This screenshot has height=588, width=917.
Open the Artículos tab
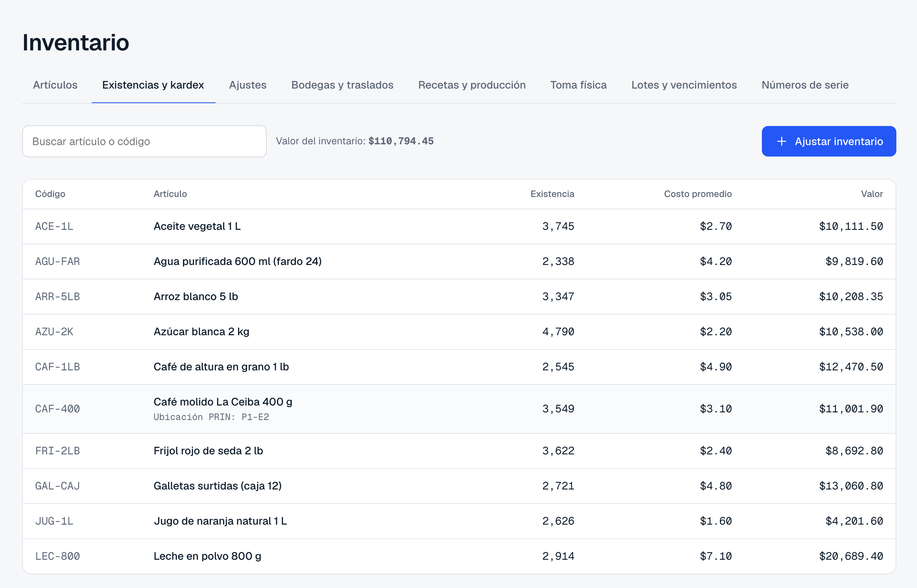55,85
